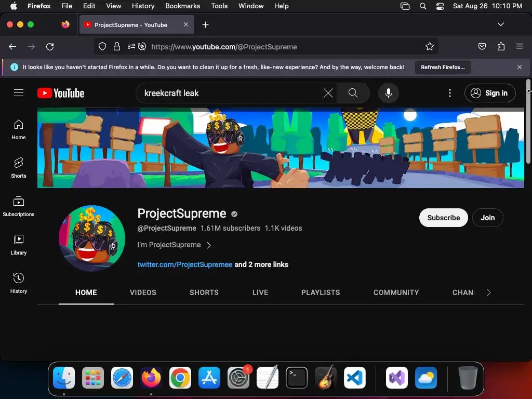Click the ProjectSupreme channel avatar
The width and height of the screenshot is (532, 399).
tap(92, 238)
